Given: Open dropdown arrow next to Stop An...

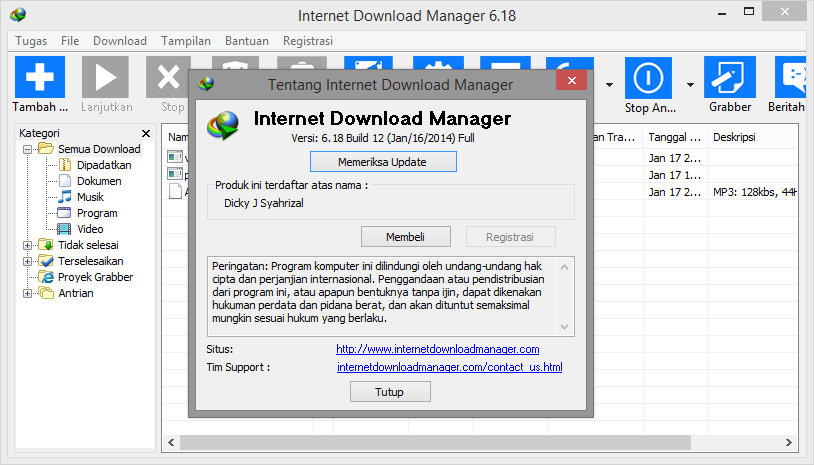Looking at the screenshot, I should (x=690, y=85).
